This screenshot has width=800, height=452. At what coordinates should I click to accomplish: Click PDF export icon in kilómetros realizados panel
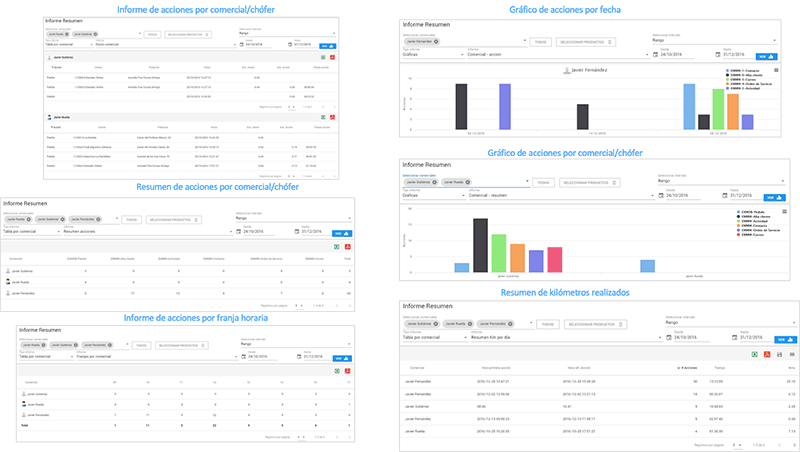[767, 354]
